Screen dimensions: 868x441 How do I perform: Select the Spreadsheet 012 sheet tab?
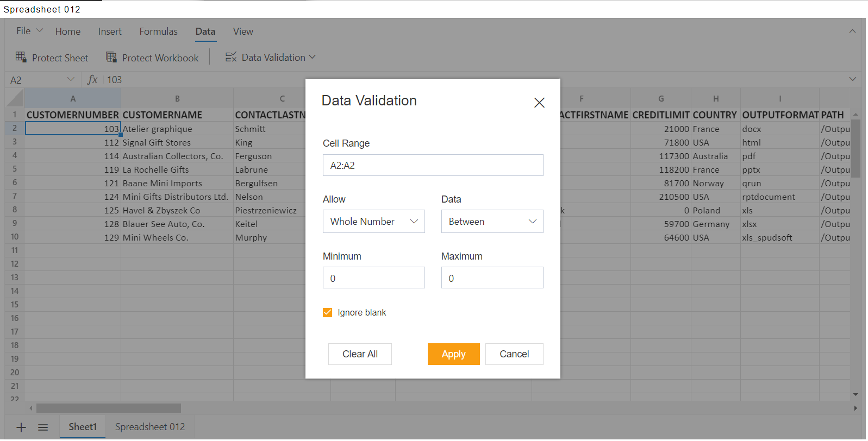point(150,427)
